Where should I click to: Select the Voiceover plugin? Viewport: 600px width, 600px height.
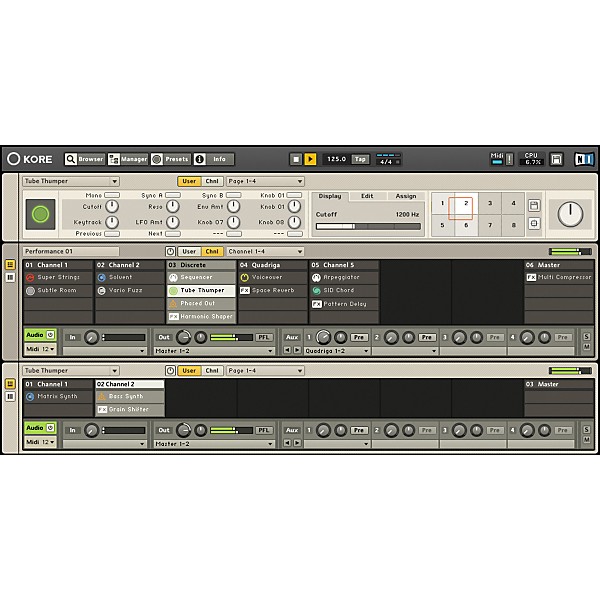pyautogui.click(x=273, y=277)
